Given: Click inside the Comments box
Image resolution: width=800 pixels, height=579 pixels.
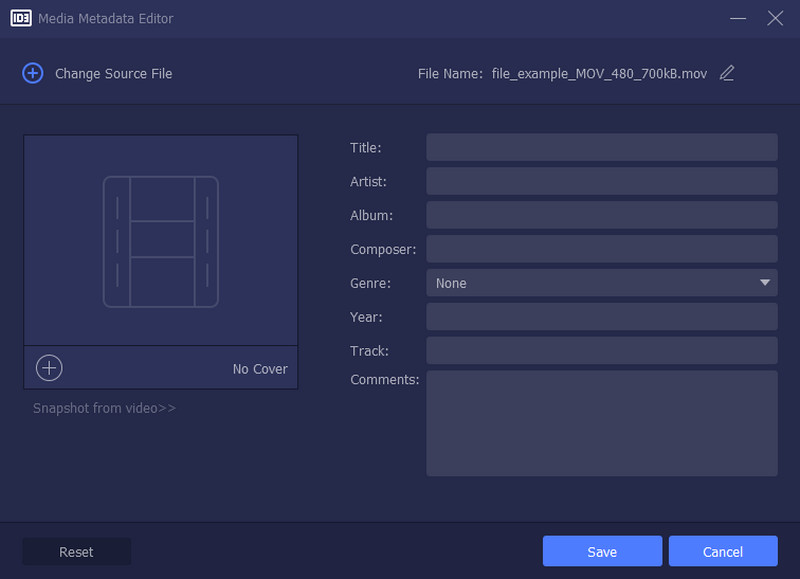Looking at the screenshot, I should (x=600, y=420).
